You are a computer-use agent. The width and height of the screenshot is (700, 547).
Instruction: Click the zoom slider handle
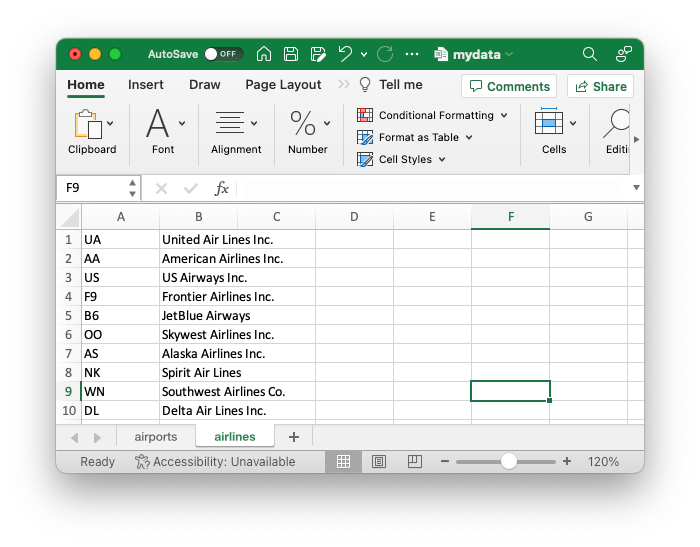[508, 461]
